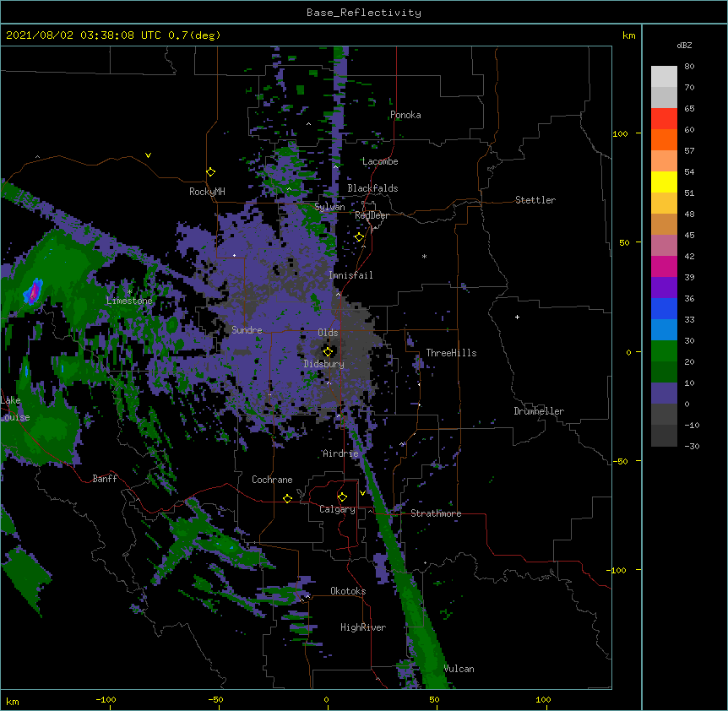Click the legend value 33
Viewport: 728px width, 711px height.
tap(689, 319)
